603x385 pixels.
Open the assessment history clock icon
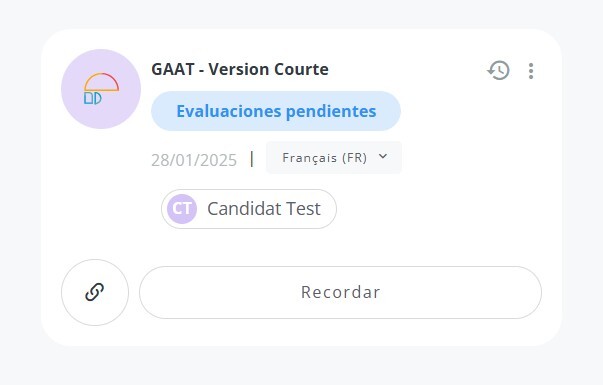point(498,70)
